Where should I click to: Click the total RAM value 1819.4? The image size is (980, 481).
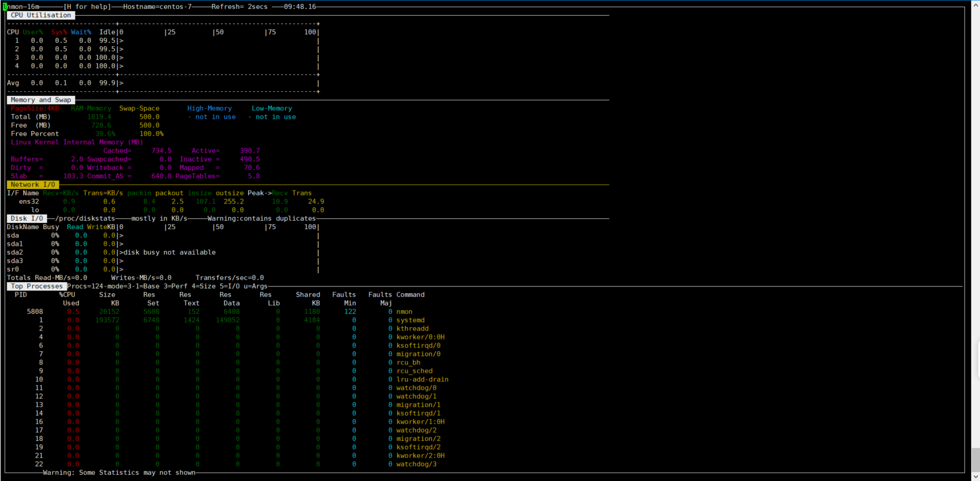(99, 116)
